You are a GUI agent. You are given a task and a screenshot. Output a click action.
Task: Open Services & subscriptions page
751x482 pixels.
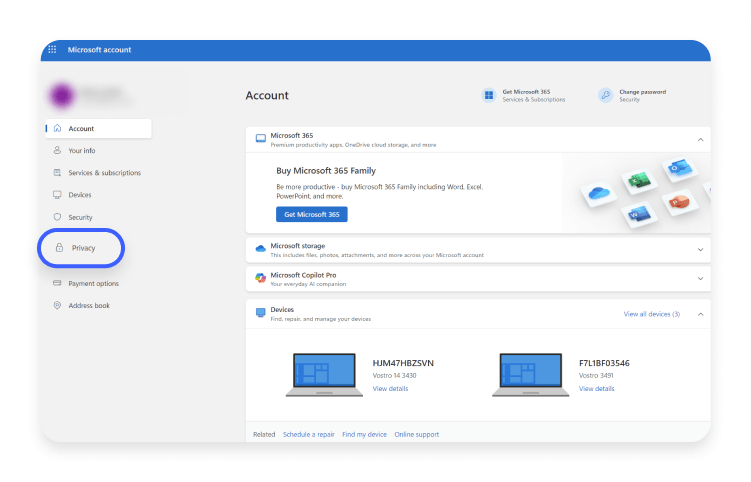click(104, 172)
